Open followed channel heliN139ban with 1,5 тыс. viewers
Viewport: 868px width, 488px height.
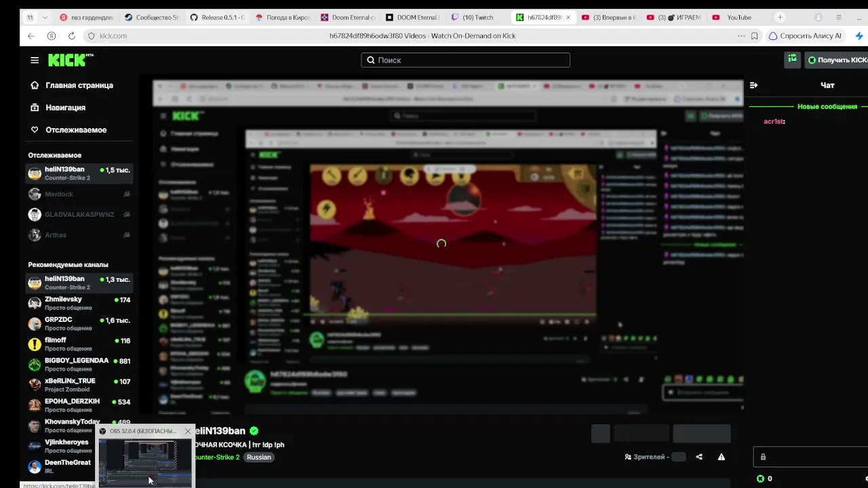(79, 174)
